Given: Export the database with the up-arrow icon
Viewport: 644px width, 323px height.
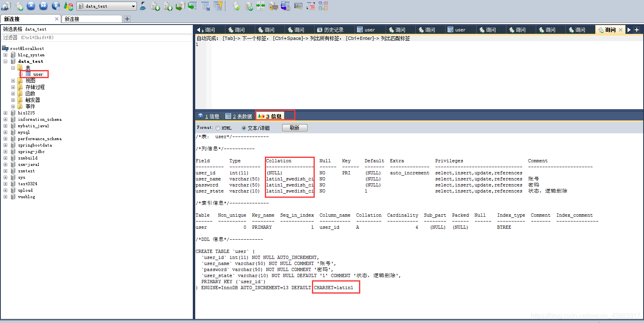Looking at the screenshot, I should [x=168, y=6].
